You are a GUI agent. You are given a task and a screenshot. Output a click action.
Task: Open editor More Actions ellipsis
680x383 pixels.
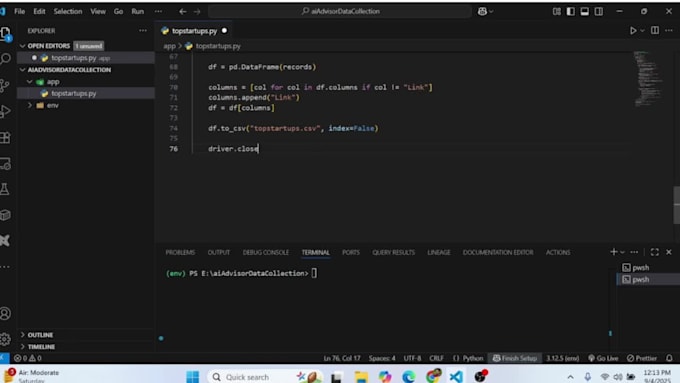pyautogui.click(x=669, y=30)
